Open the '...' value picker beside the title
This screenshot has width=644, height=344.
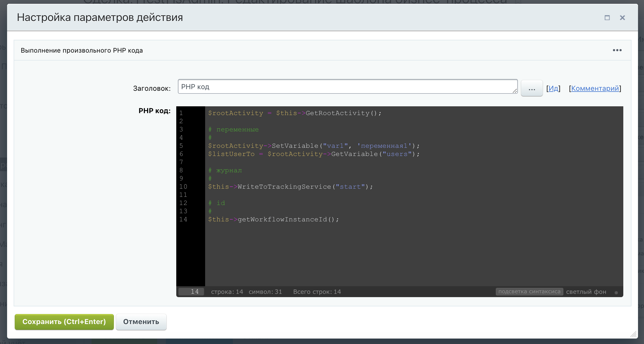click(531, 88)
